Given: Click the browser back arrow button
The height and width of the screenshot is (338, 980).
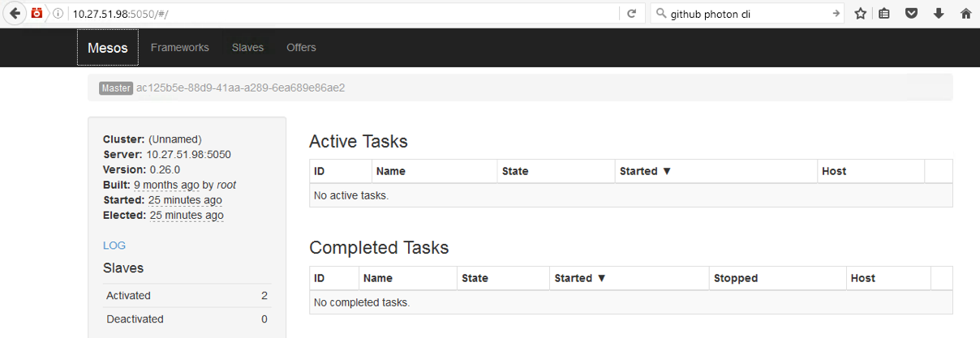Looking at the screenshot, I should (15, 14).
